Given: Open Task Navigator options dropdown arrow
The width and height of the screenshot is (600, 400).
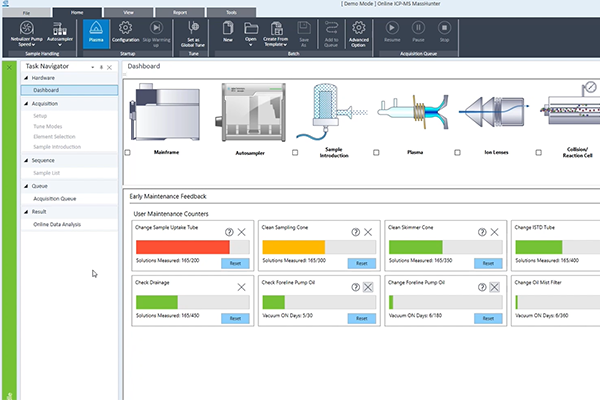Looking at the screenshot, I should click(x=93, y=67).
